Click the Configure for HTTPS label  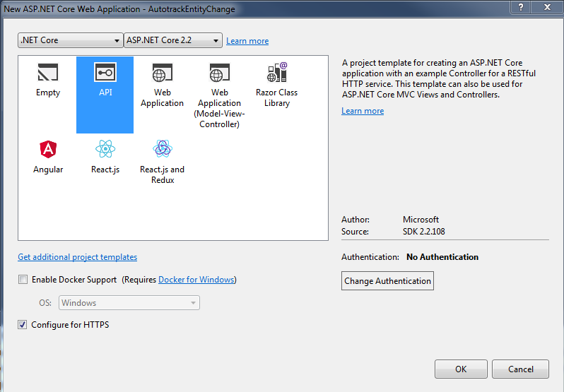pos(70,325)
